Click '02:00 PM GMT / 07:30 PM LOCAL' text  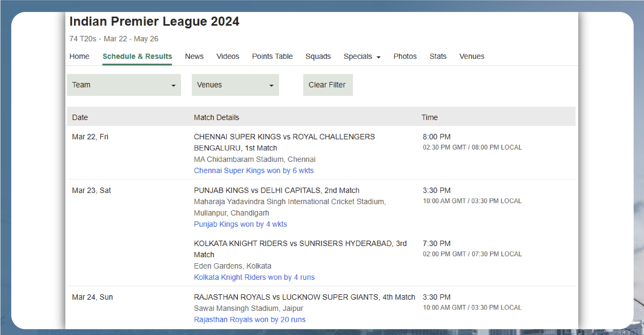tap(472, 254)
